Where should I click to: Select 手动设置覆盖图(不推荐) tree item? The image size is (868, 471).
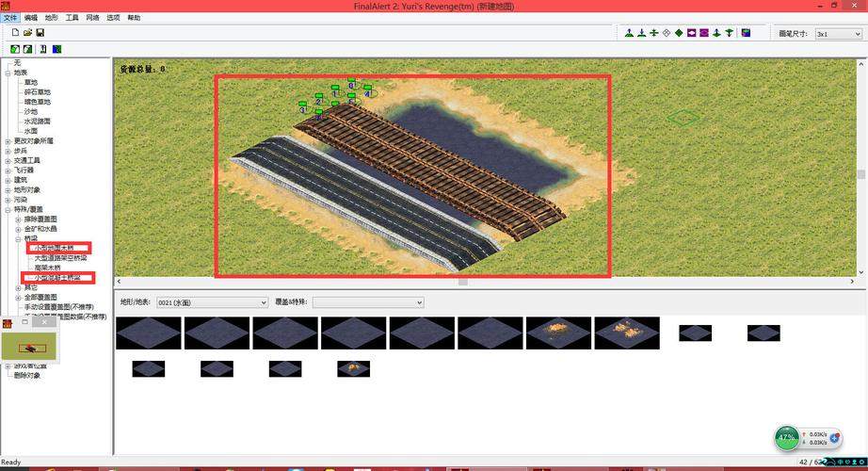pos(58,307)
